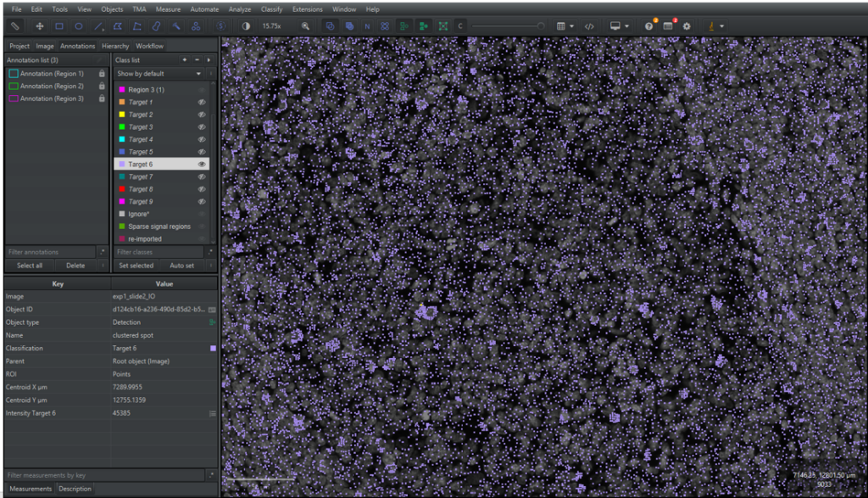Open Preferences with the gear icon
Viewport: 868px width, 498px height.
(x=687, y=26)
